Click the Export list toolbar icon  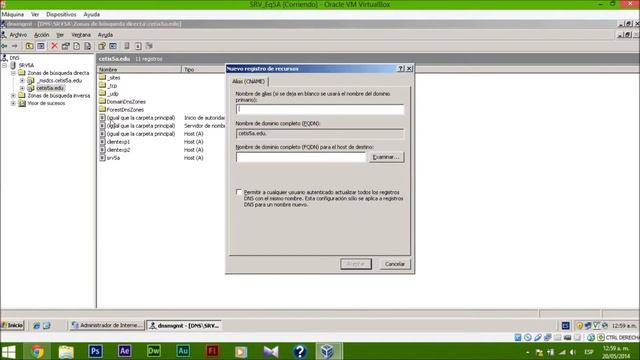click(88, 46)
